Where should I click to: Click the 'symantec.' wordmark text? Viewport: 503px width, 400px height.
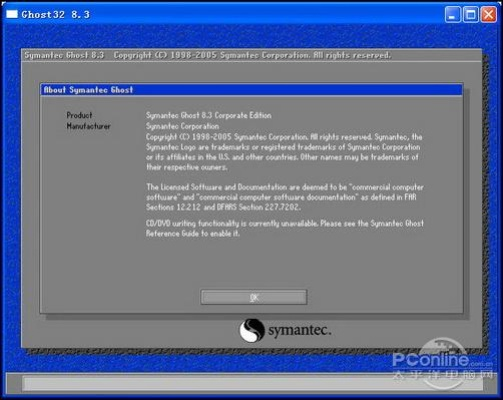(300, 330)
